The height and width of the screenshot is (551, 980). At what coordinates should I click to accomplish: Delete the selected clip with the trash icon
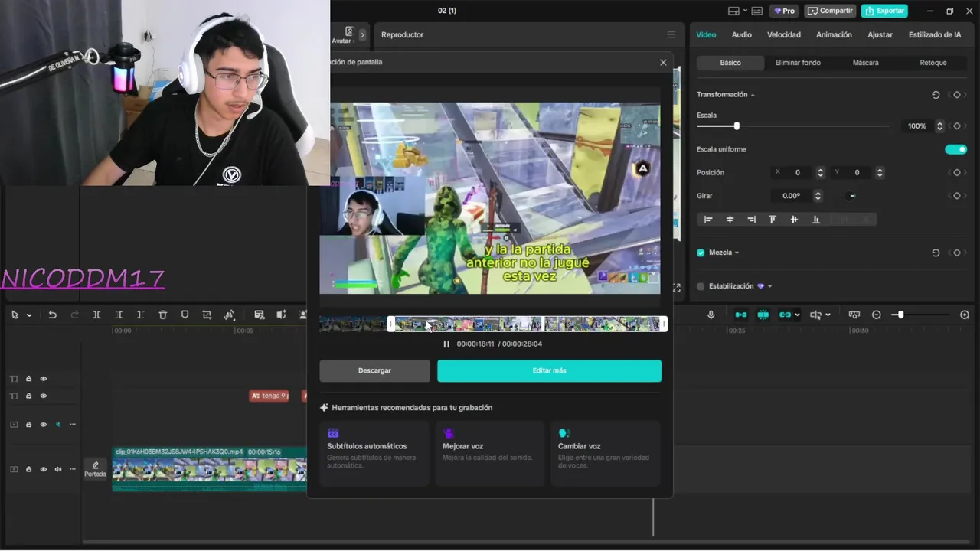coord(162,315)
